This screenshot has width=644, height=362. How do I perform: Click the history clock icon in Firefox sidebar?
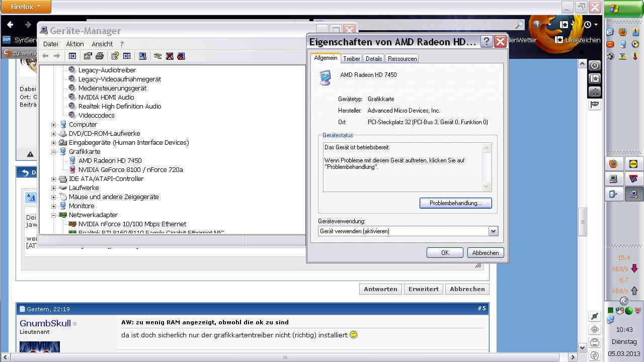[x=595, y=65]
